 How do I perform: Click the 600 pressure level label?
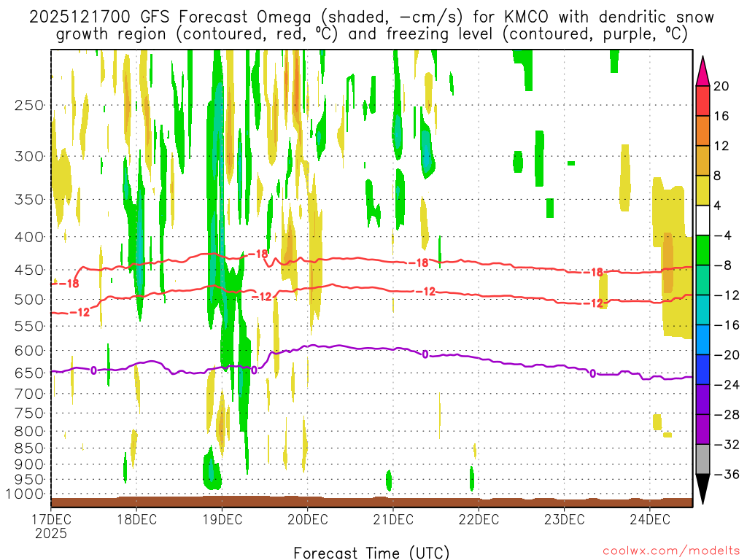(x=29, y=351)
